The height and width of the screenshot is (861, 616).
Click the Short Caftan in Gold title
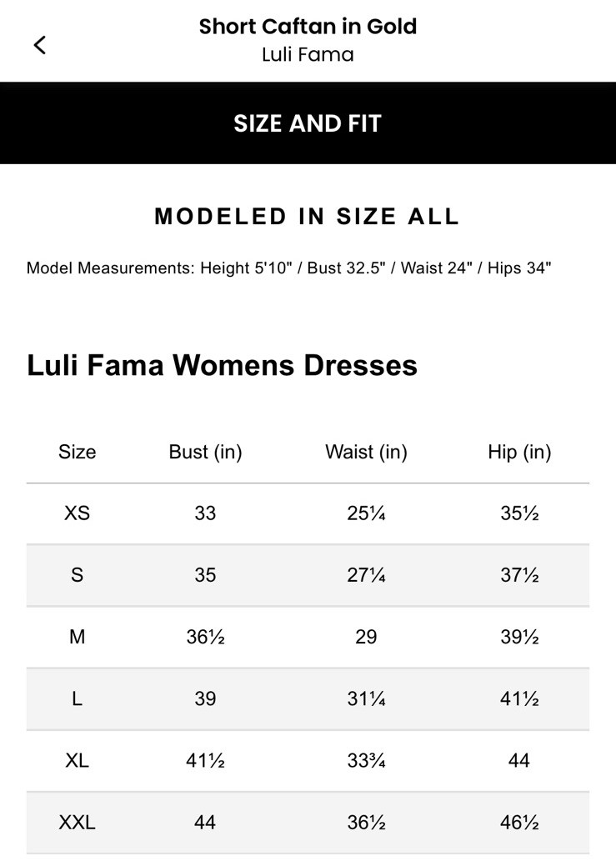(x=308, y=27)
